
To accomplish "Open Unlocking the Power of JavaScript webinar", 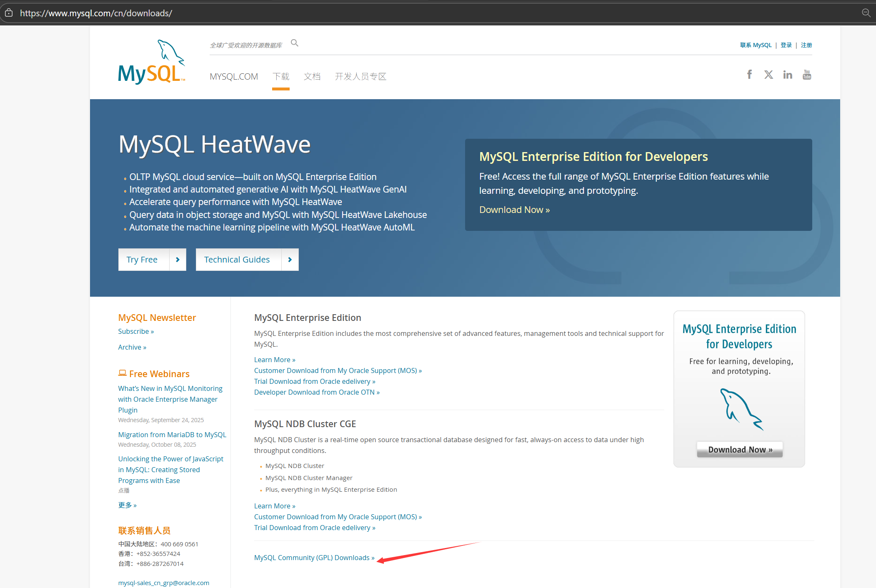I will pos(171,470).
